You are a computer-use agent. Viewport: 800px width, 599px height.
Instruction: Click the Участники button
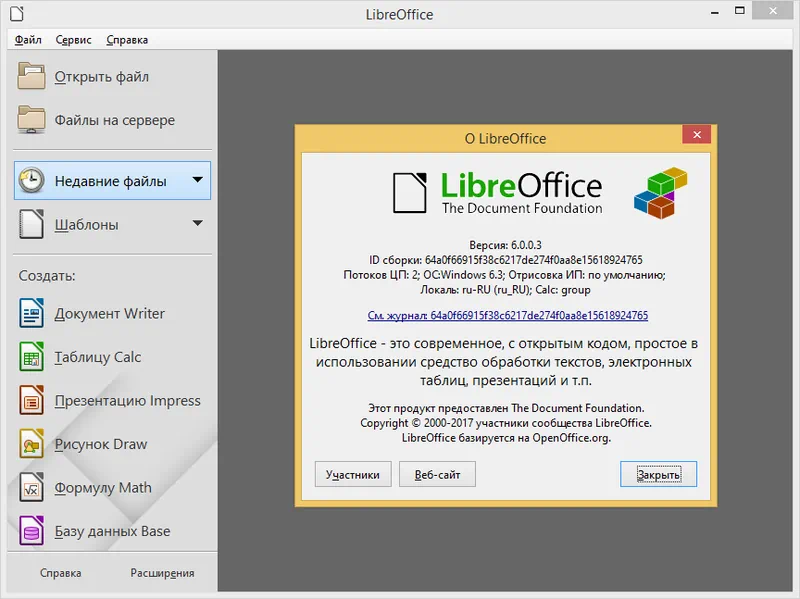pyautogui.click(x=353, y=474)
